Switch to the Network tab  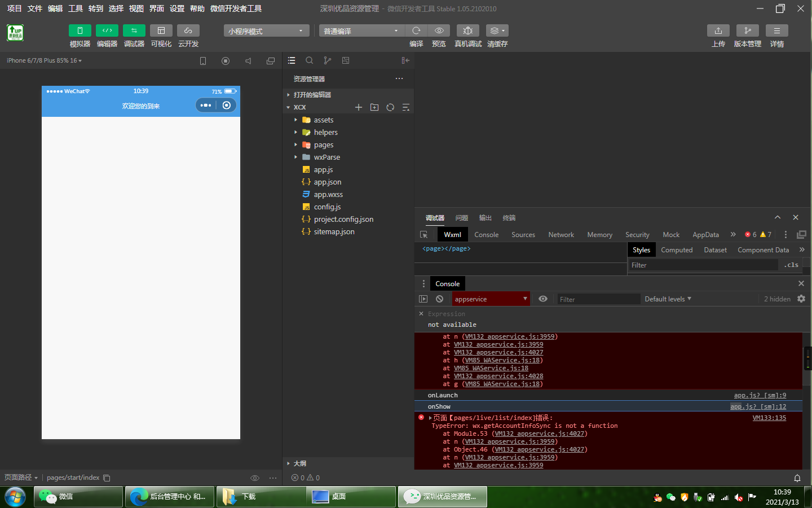coord(561,235)
